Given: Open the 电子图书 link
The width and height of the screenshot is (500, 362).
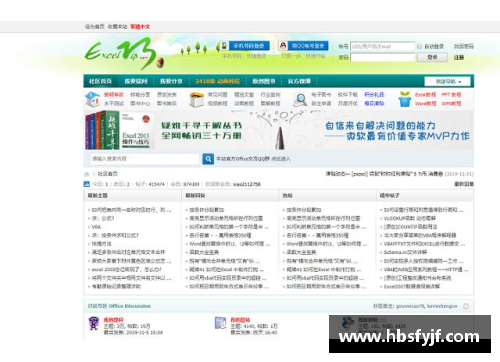Looking at the screenshot, I should (x=321, y=95).
